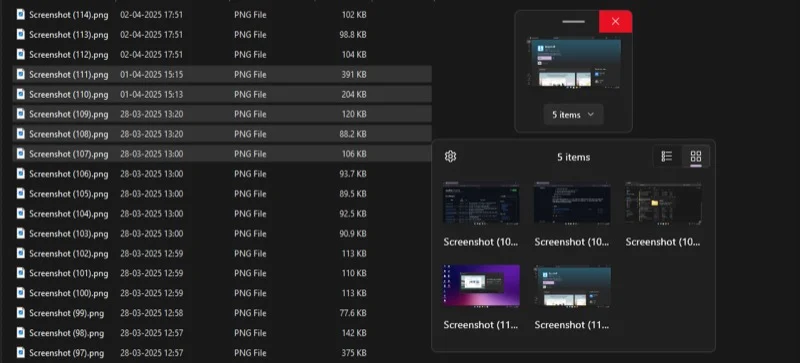Image resolution: width=800 pixels, height=363 pixels.
Task: Click PNG File type in Screenshot (112) row
Action: coord(250,55)
